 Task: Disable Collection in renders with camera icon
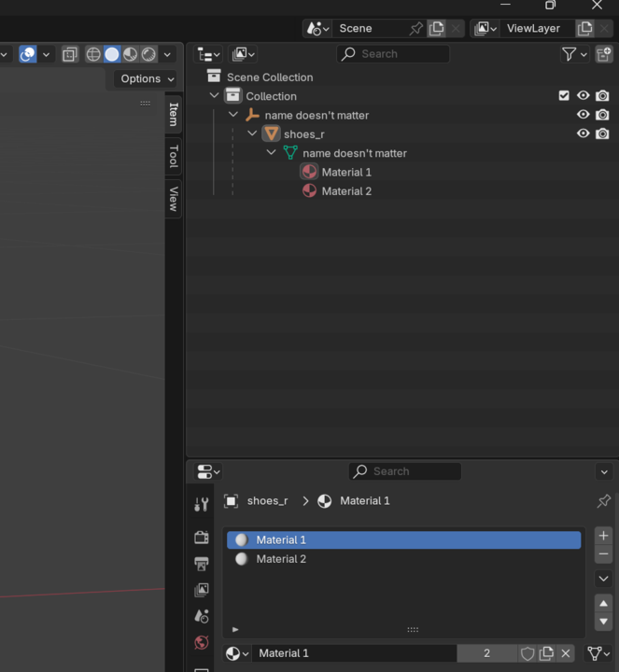[602, 95]
